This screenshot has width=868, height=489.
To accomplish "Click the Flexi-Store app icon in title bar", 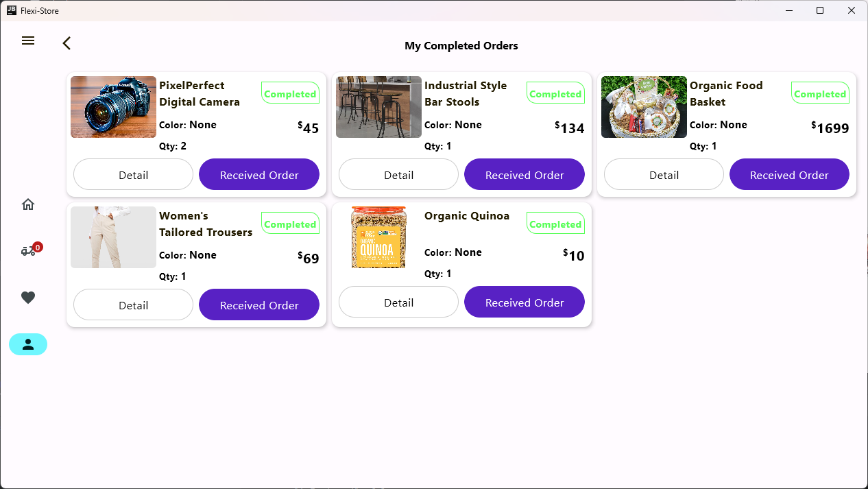I will [12, 10].
